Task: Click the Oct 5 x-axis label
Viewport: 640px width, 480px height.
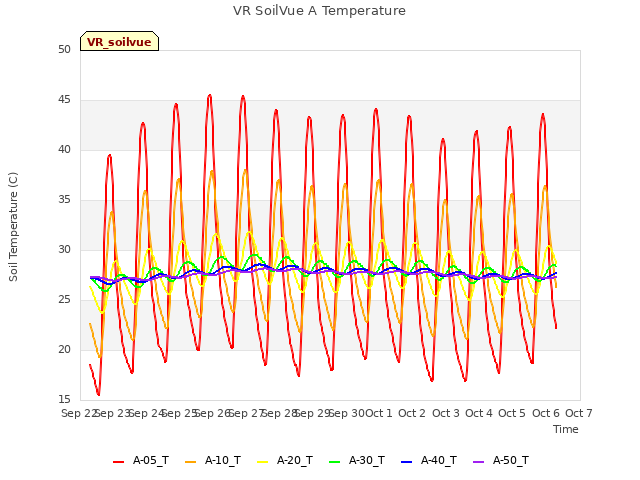Action: click(x=512, y=413)
